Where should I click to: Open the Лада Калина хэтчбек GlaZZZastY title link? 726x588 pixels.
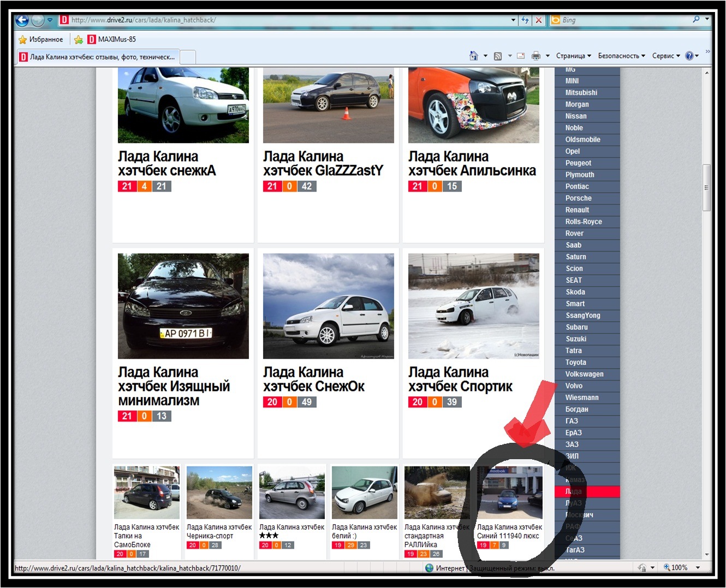pyautogui.click(x=323, y=163)
